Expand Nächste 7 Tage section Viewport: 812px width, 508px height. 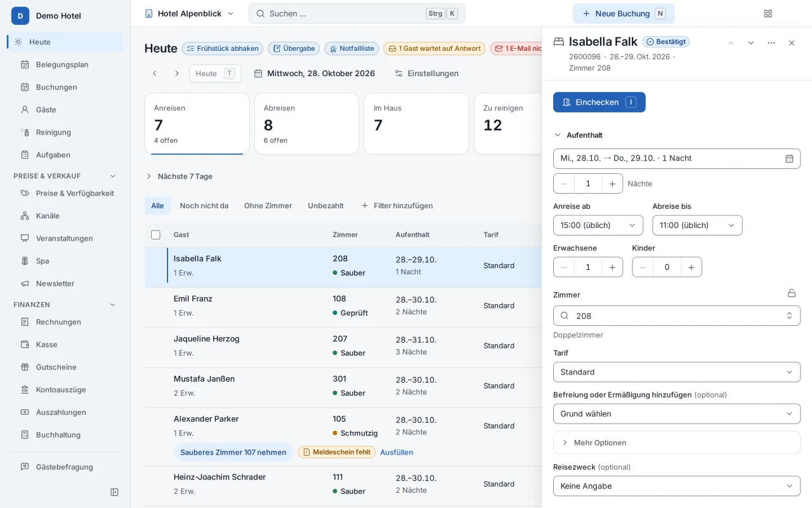click(x=179, y=177)
